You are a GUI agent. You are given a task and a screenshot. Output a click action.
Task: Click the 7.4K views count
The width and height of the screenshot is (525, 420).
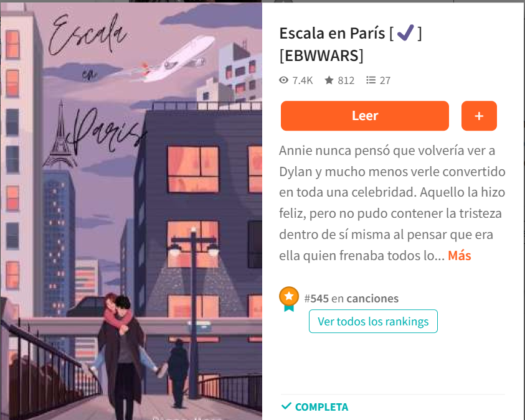tap(302, 81)
